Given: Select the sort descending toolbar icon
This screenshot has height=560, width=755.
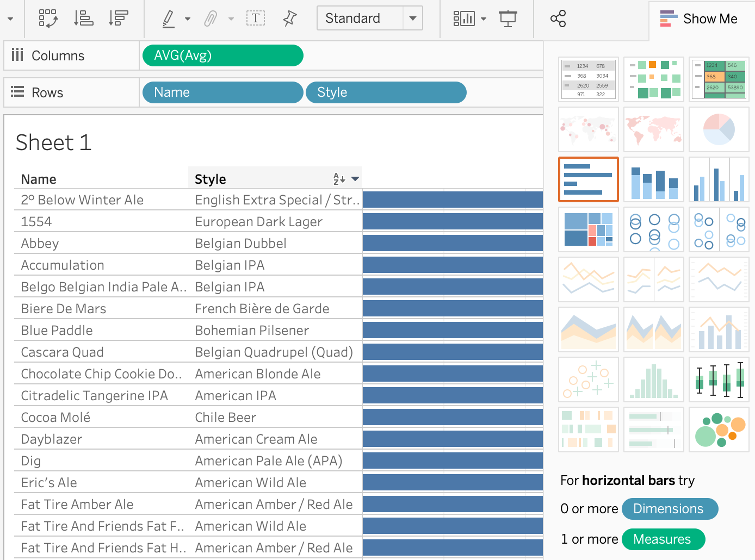Looking at the screenshot, I should [x=117, y=18].
